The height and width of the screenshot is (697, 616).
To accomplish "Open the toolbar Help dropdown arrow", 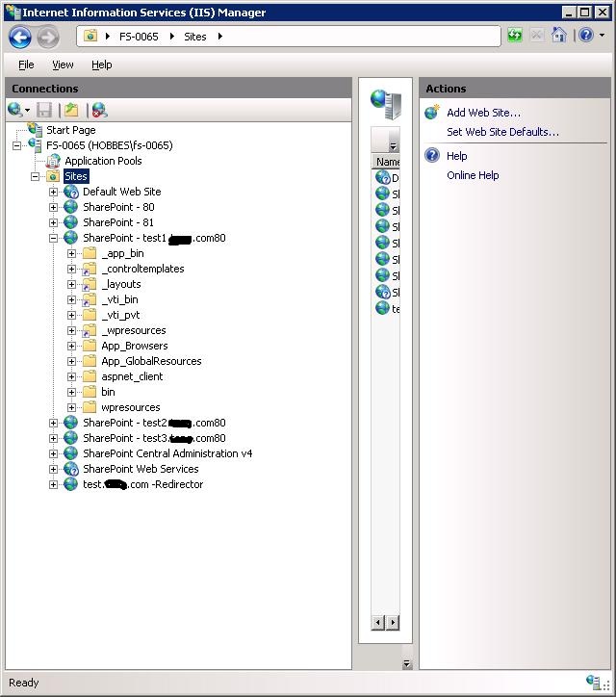I will click(602, 35).
